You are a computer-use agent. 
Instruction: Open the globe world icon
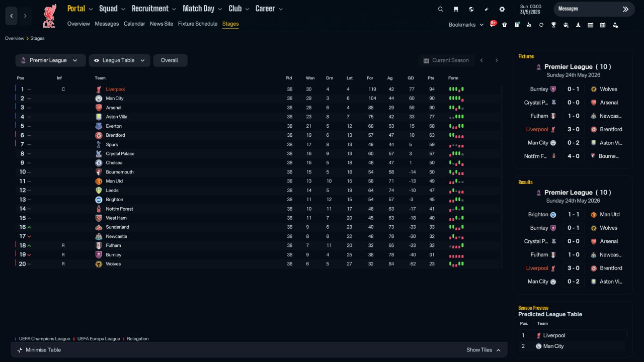471,9
